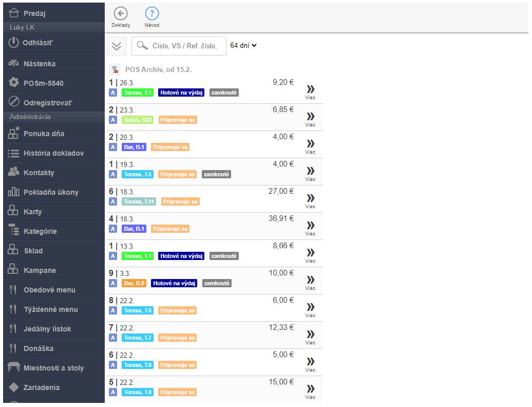The height and width of the screenshot is (407, 532).
Task: Open Miestnosti a stoly menu item
Action: (53, 368)
